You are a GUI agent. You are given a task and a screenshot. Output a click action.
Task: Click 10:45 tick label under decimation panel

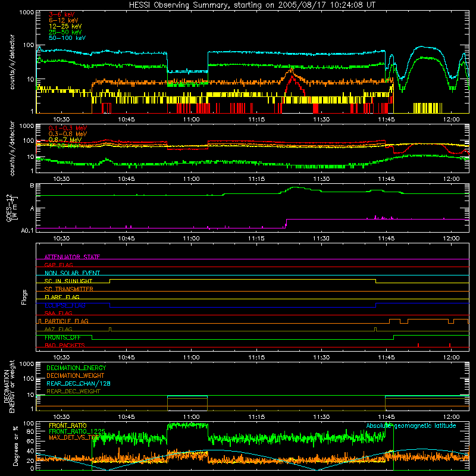click(126, 417)
